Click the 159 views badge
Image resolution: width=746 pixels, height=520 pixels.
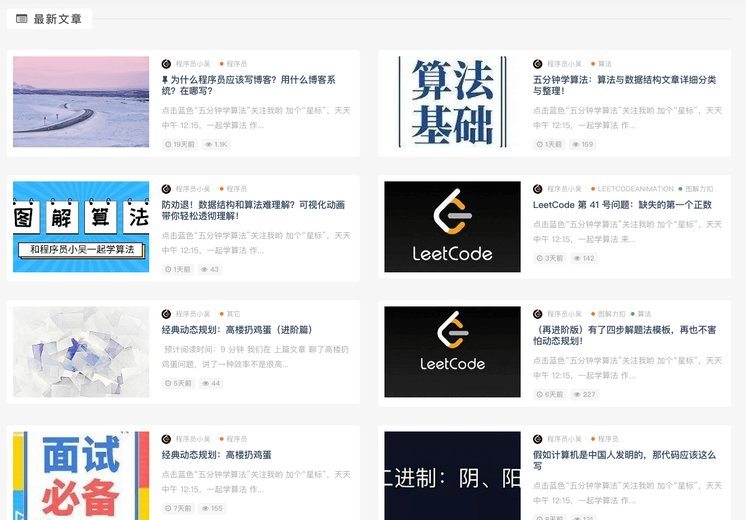pos(583,144)
